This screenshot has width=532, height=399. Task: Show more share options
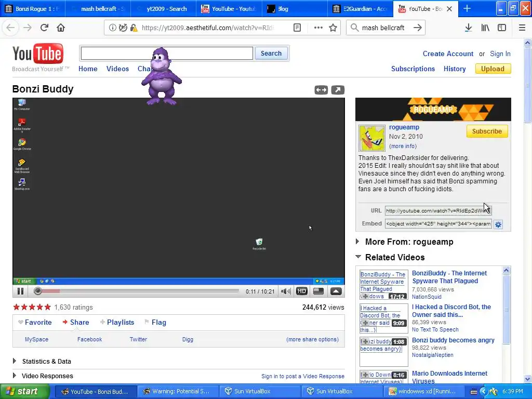click(312, 339)
